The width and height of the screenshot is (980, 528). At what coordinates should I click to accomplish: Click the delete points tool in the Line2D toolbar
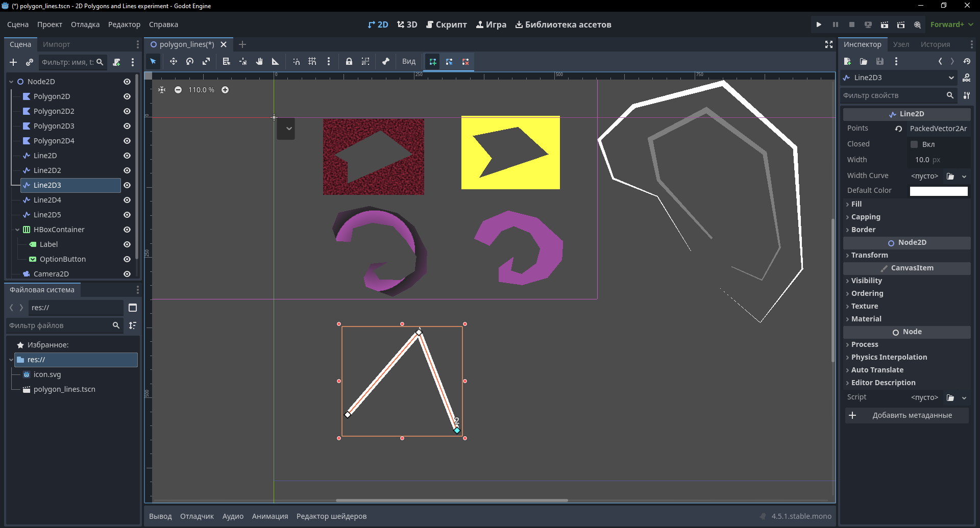[x=465, y=61]
